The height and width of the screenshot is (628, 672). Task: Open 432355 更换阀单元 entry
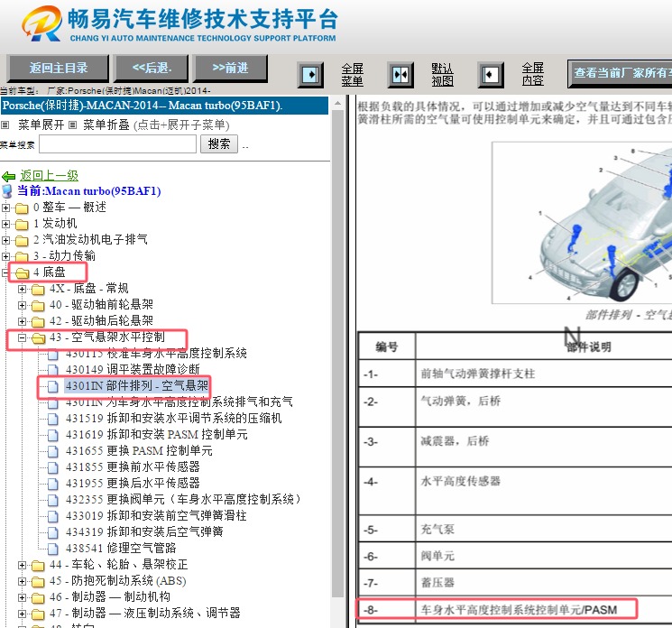183,499
